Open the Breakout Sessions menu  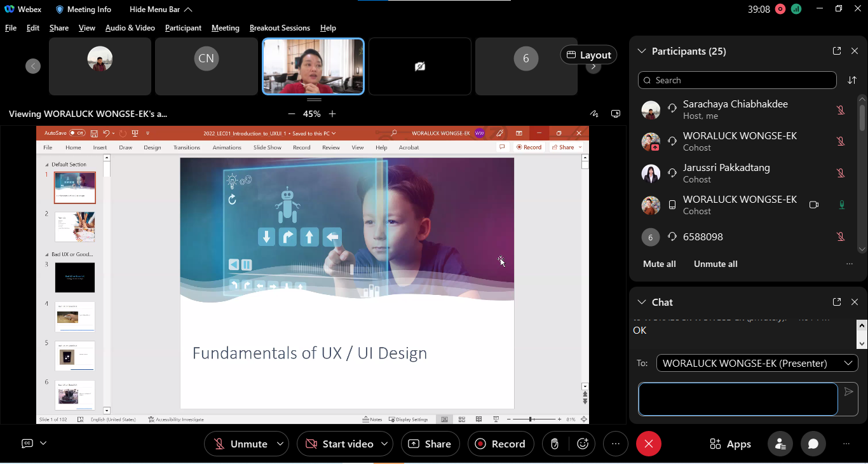(x=280, y=28)
